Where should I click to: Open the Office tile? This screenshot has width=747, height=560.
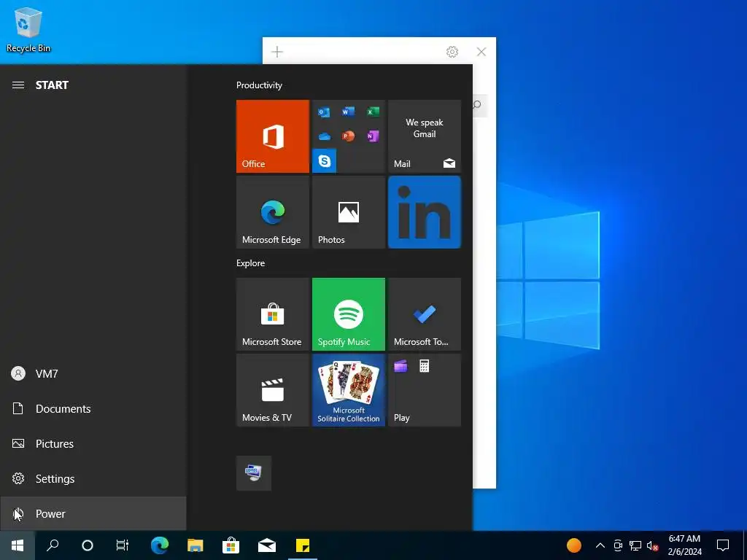coord(273,136)
